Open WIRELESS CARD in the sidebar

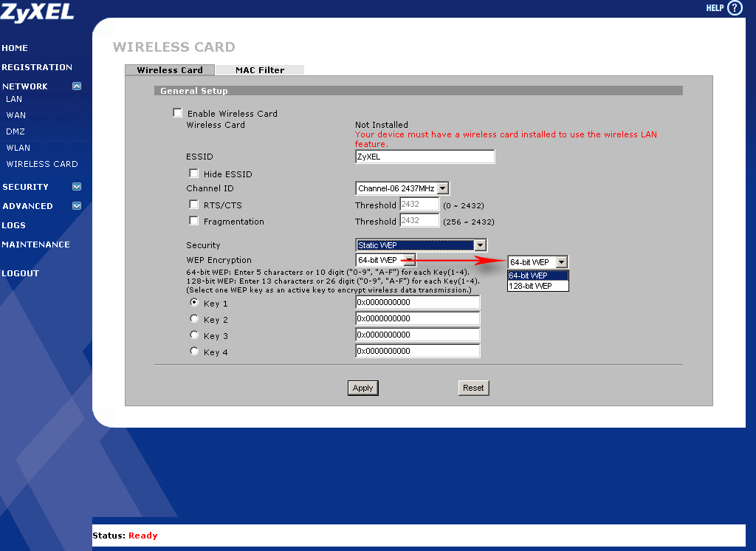pyautogui.click(x=42, y=164)
